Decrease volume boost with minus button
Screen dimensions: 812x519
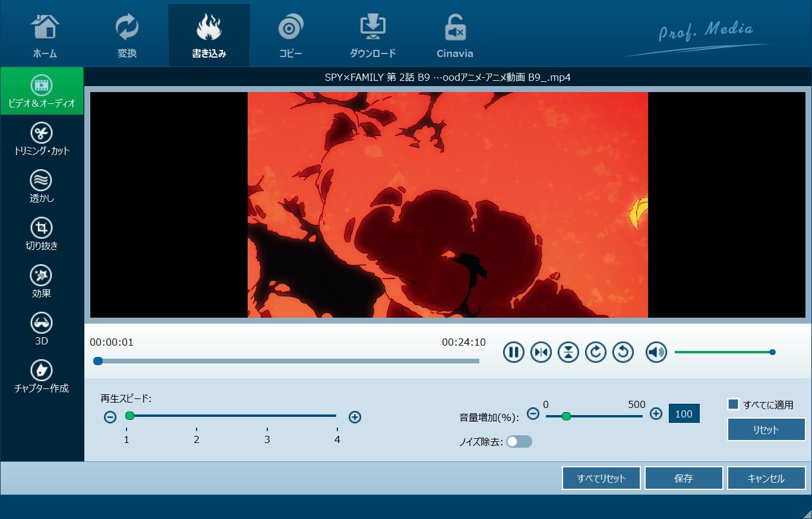tap(533, 414)
